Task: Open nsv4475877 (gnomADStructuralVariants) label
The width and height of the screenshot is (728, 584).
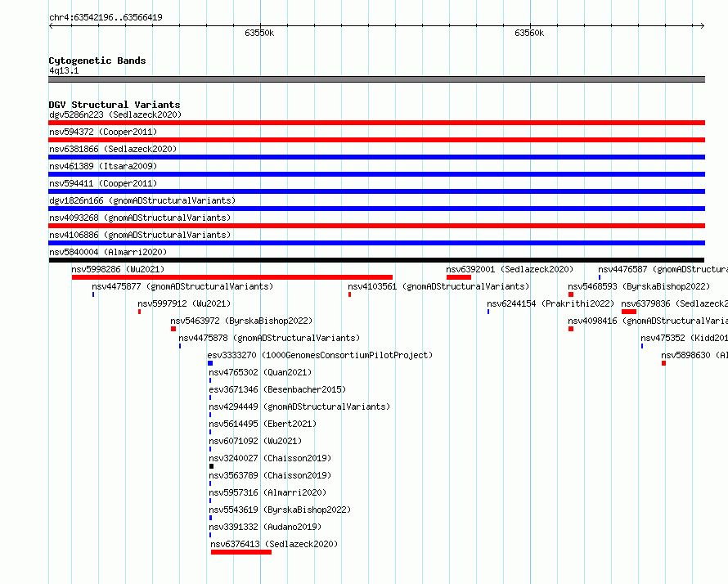Action: point(182,286)
